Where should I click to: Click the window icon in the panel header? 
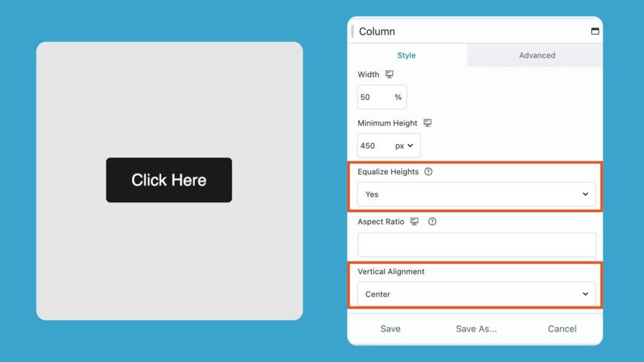595,30
